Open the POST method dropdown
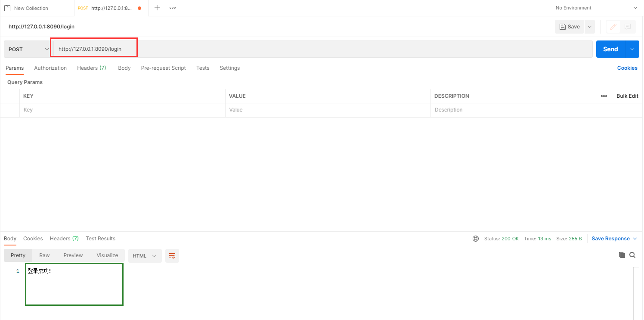This screenshot has height=320, width=644. pyautogui.click(x=28, y=49)
